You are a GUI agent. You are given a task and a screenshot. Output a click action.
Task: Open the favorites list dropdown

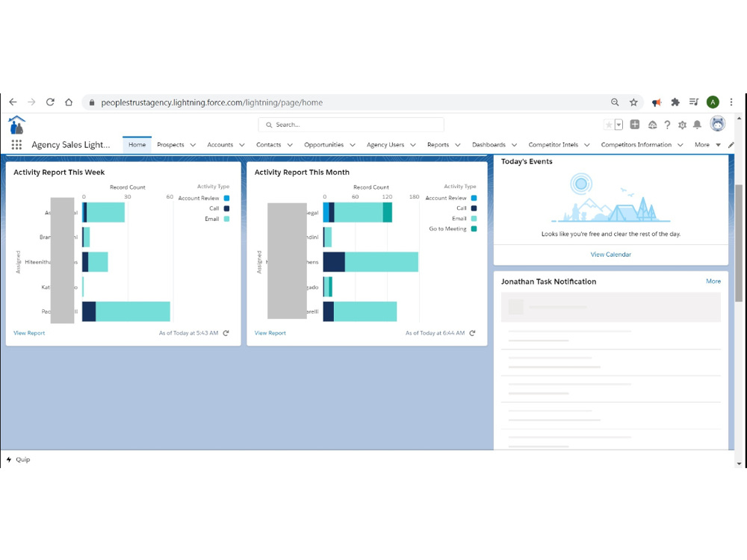tap(619, 125)
